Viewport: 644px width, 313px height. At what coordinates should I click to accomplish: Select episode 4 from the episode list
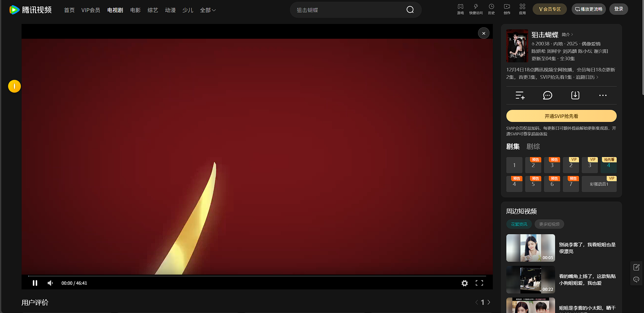tap(608, 165)
